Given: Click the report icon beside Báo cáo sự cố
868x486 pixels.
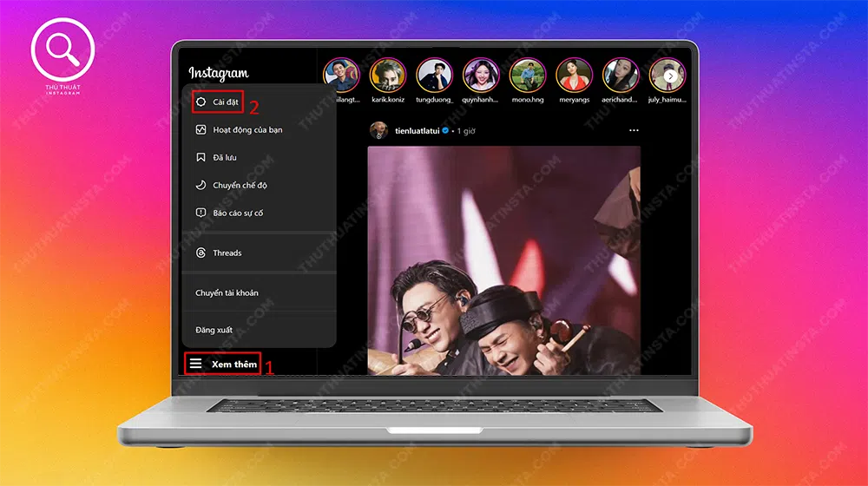Looking at the screenshot, I should point(201,213).
